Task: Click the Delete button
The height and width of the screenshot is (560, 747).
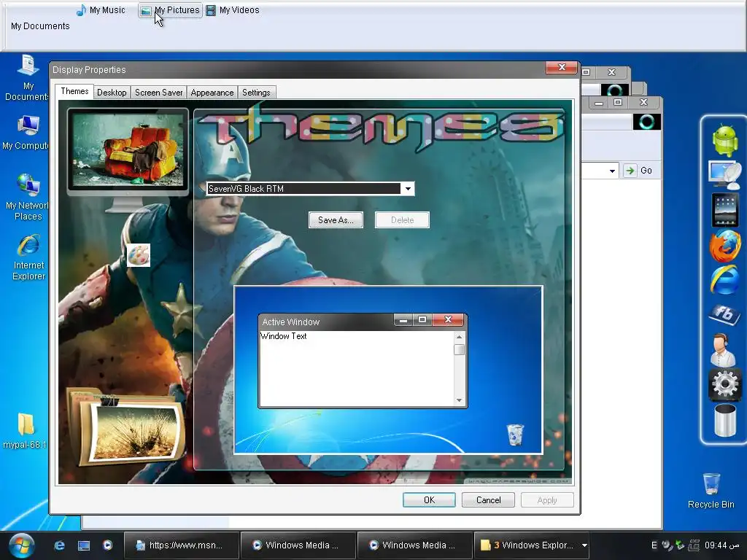Action: (402, 220)
